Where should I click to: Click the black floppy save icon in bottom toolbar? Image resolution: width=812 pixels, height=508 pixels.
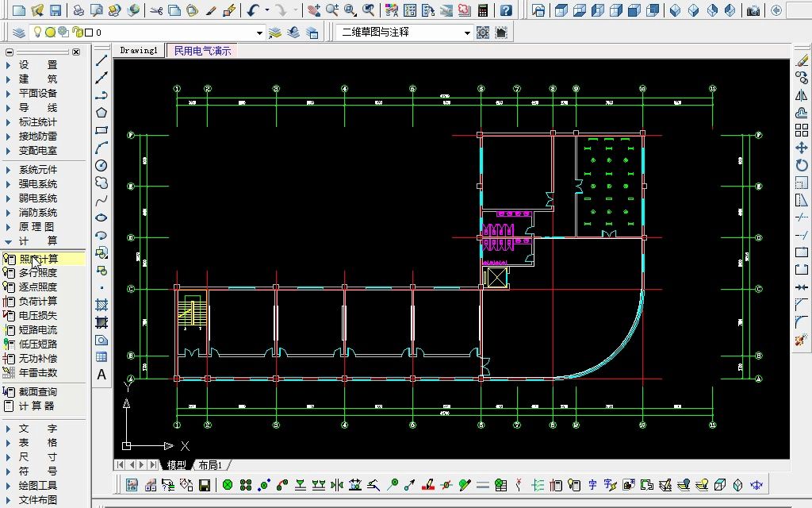205,485
